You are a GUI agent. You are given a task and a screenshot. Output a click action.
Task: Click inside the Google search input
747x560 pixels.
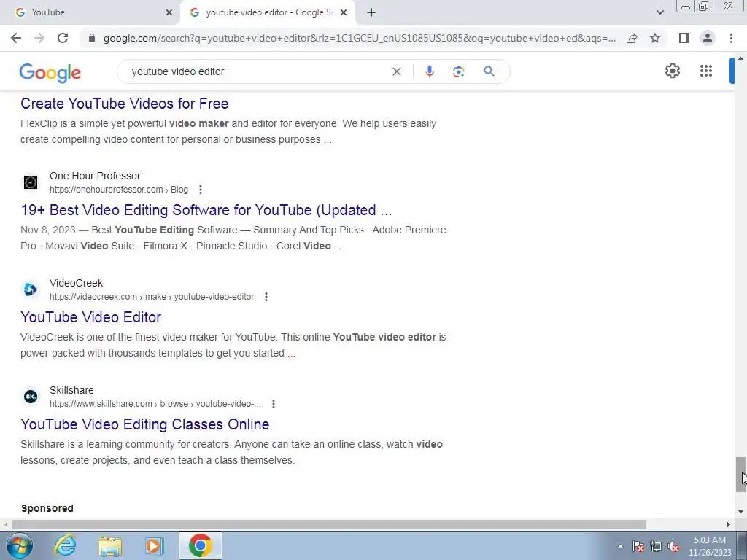pyautogui.click(x=258, y=71)
